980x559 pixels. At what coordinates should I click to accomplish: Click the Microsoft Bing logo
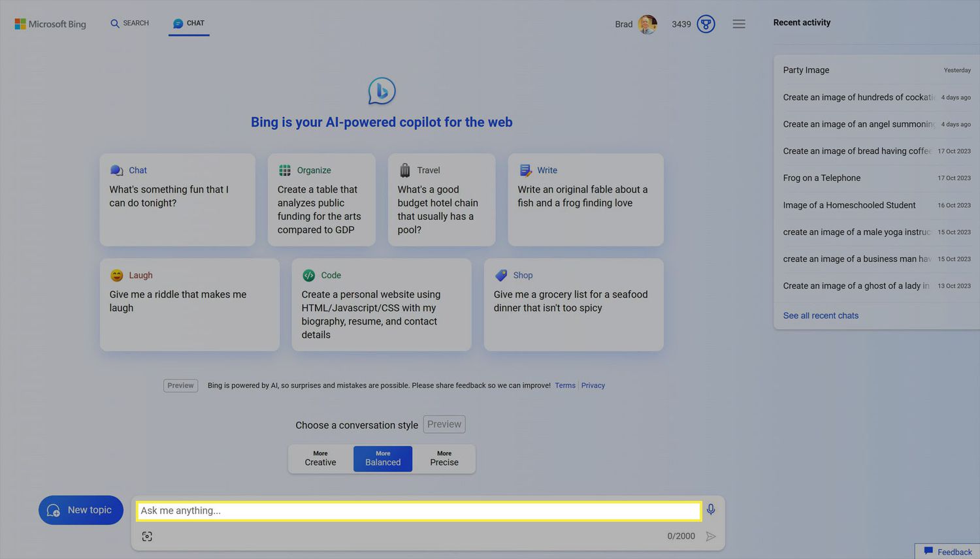[50, 24]
